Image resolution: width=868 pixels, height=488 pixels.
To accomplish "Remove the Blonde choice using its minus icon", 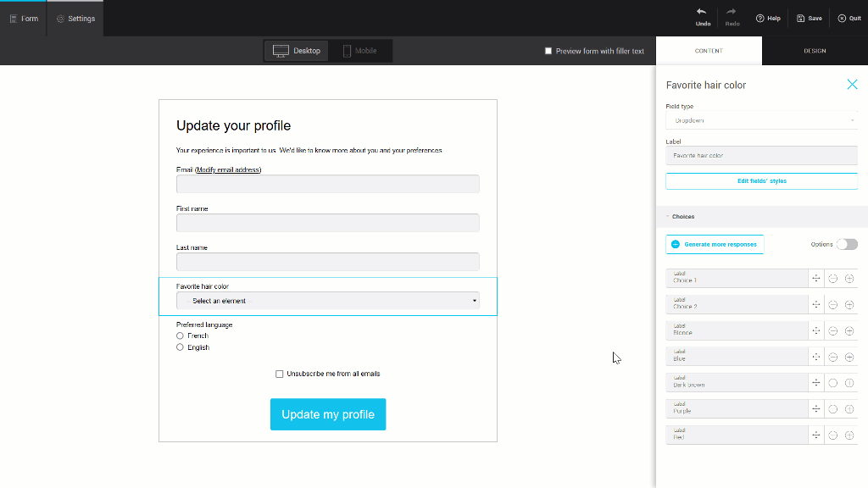I will coord(832,330).
